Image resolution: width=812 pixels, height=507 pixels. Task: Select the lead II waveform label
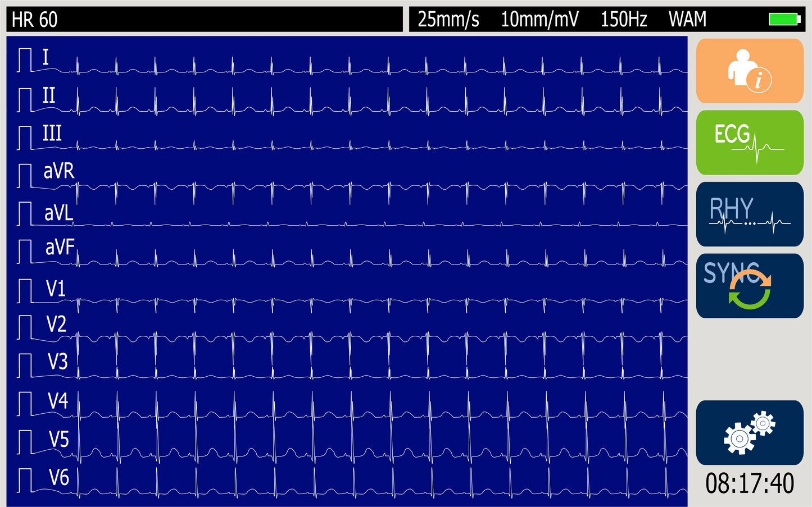click(x=49, y=95)
